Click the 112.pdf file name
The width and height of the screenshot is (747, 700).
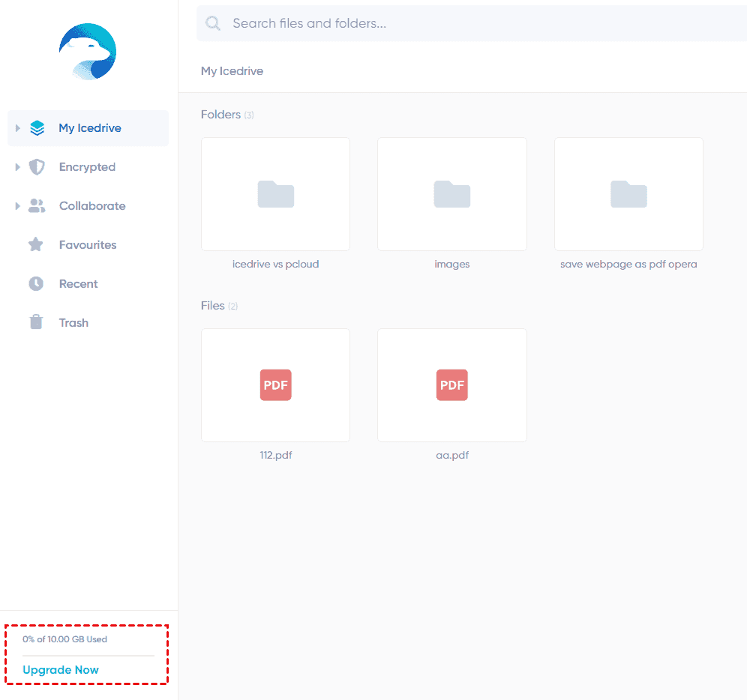pos(276,455)
